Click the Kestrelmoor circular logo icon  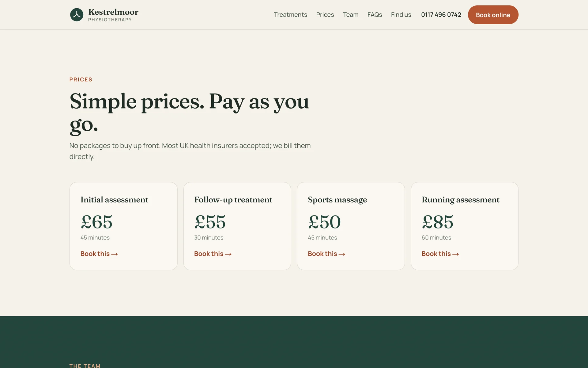77,15
